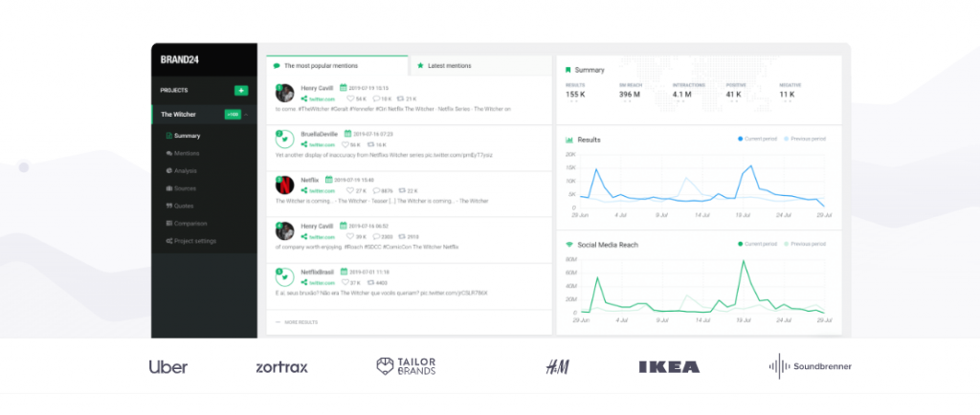Click the comment icon showing 8876
Image resolution: width=980 pixels, height=415 pixels.
[377, 190]
